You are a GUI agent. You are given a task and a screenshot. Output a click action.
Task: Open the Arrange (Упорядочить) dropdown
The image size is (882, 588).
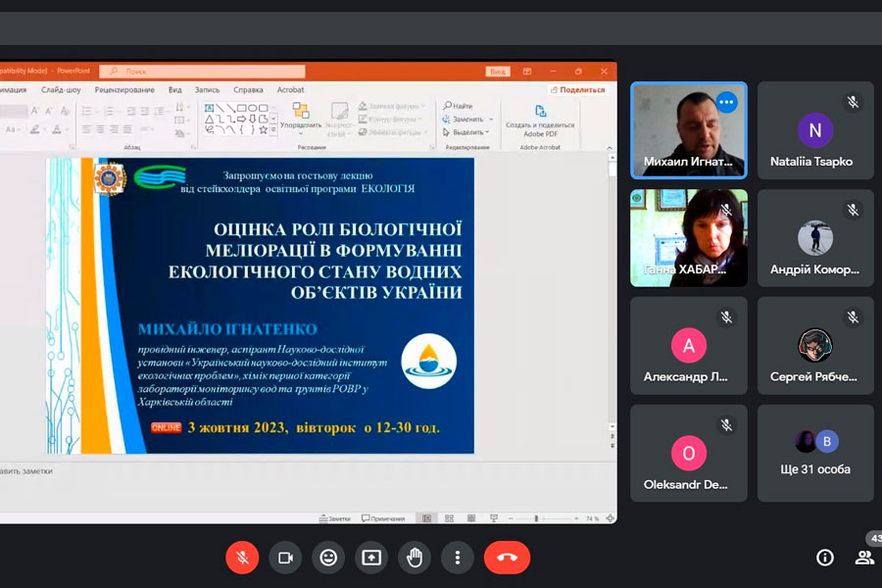point(301,117)
